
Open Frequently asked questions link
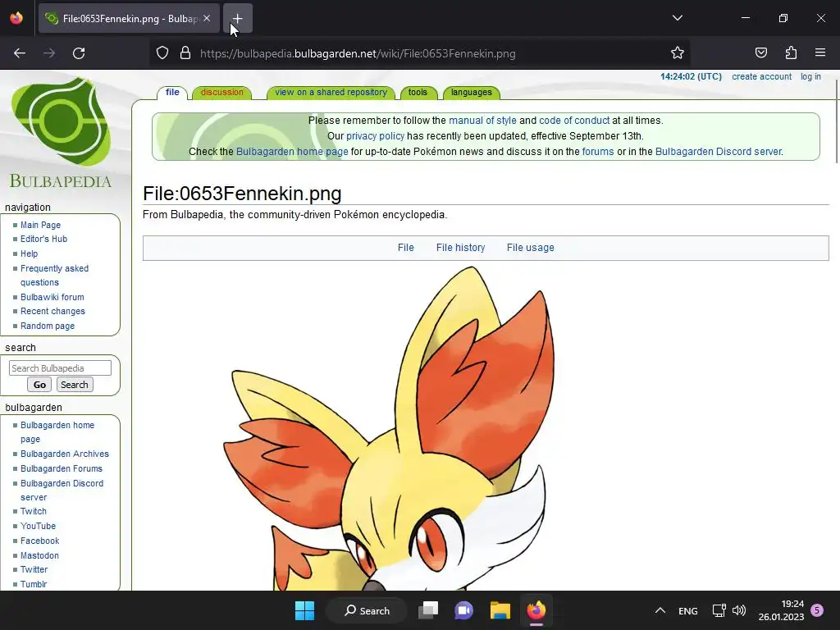[x=54, y=276]
